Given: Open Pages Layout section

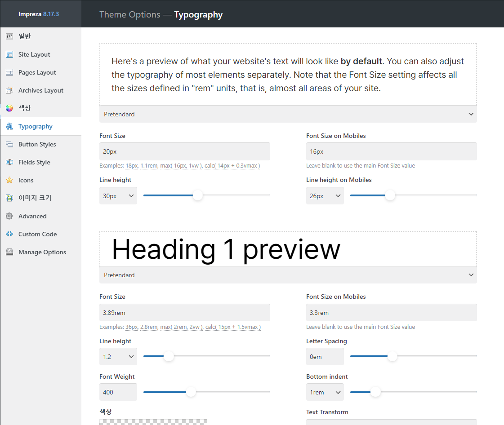Looking at the screenshot, I should pyautogui.click(x=41, y=72).
